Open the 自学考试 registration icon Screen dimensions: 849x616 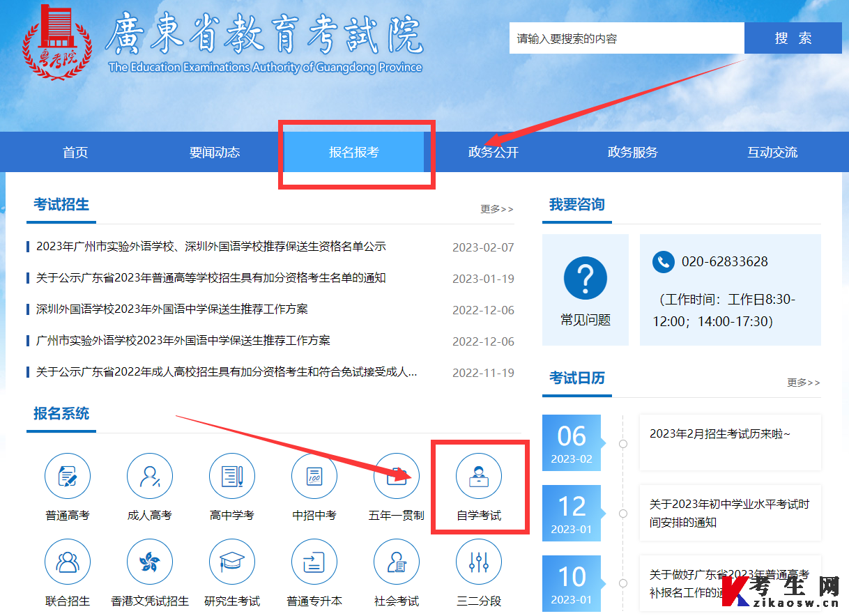point(479,476)
